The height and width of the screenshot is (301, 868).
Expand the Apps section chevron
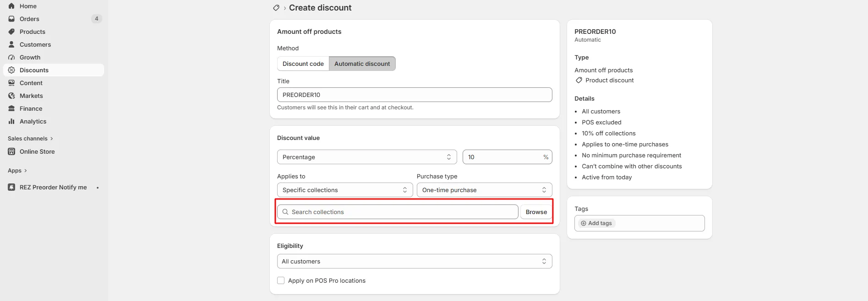[x=26, y=171]
